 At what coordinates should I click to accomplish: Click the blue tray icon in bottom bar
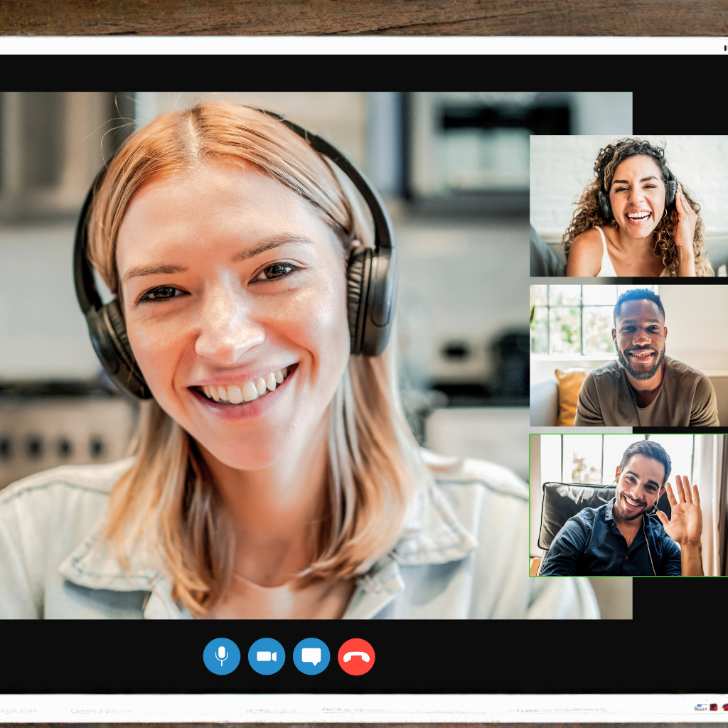[700, 707]
